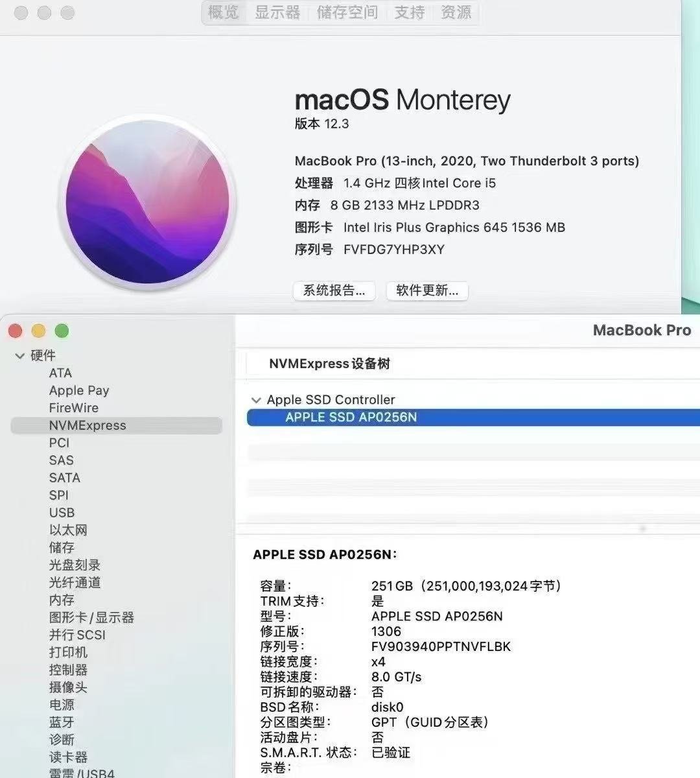Click the 系统报告... button
Screen dimensions: 700x778
click(x=334, y=290)
